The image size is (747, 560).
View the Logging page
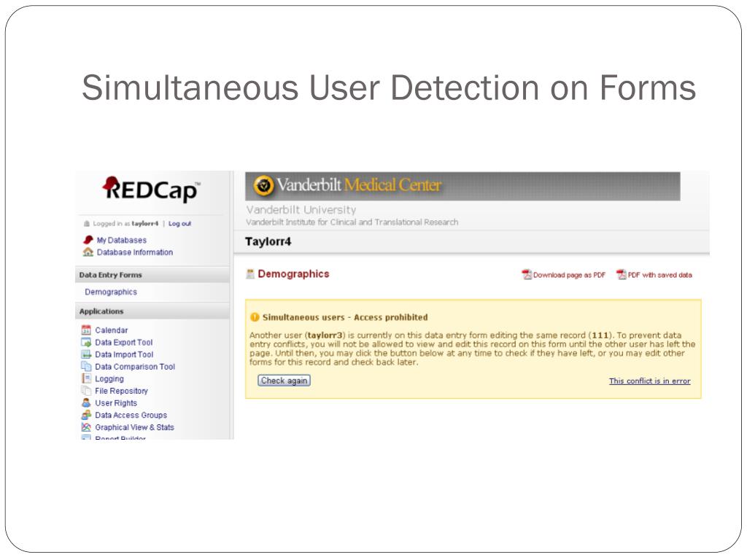(109, 379)
